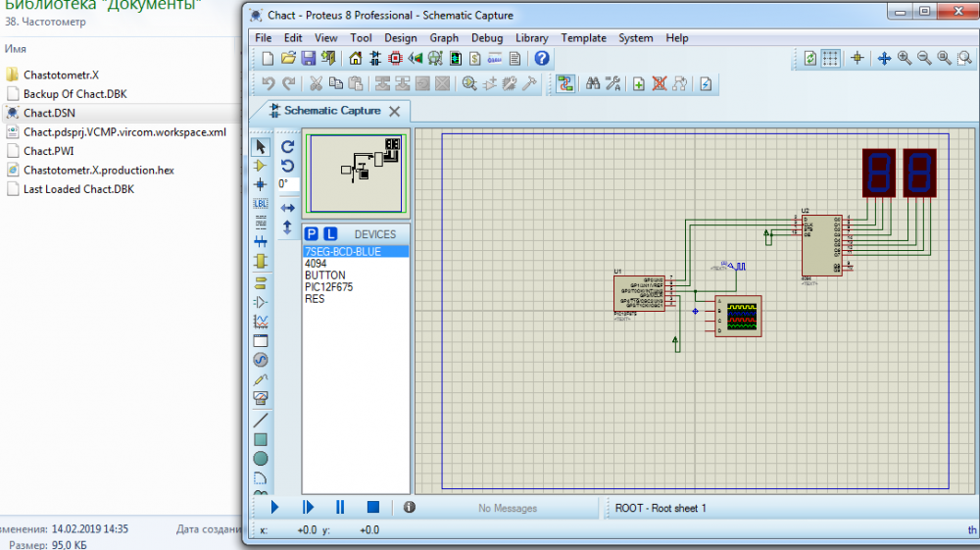Image resolution: width=980 pixels, height=550 pixels.
Task: Click the Zoom In magnifier icon
Action: click(x=905, y=59)
